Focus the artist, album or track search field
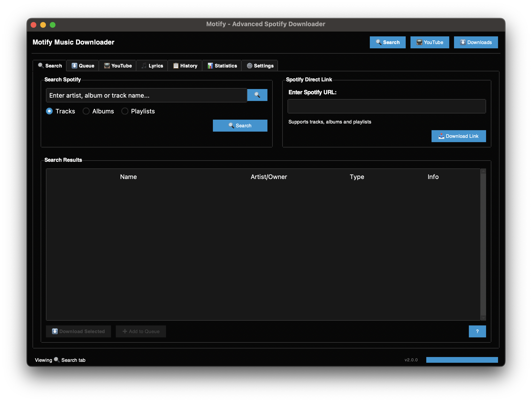 pyautogui.click(x=146, y=95)
